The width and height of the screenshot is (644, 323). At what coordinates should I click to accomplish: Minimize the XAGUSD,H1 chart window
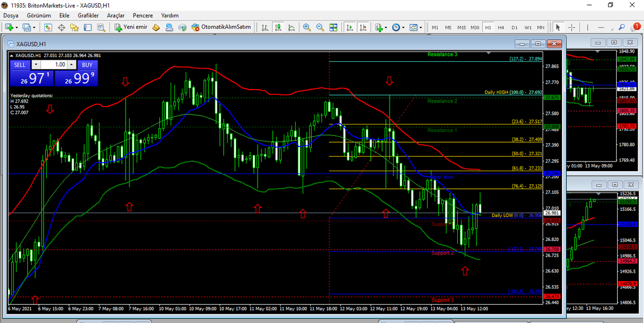(523, 43)
